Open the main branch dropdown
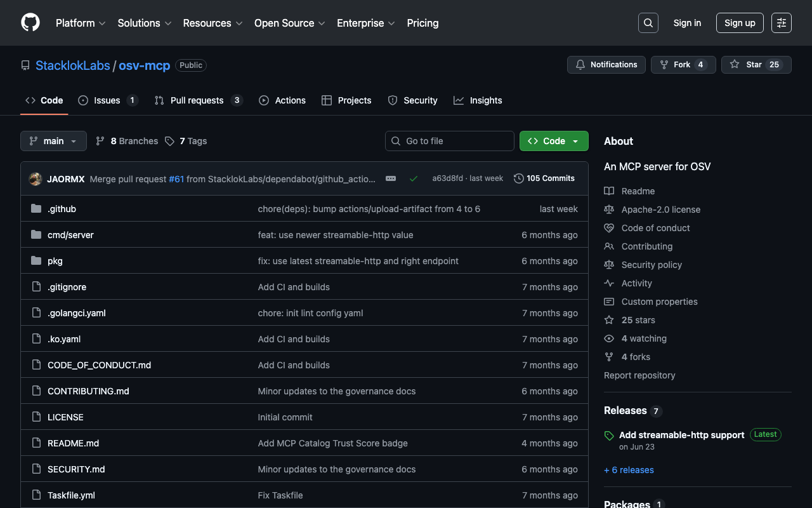Viewport: 812px width, 508px height. click(x=53, y=141)
